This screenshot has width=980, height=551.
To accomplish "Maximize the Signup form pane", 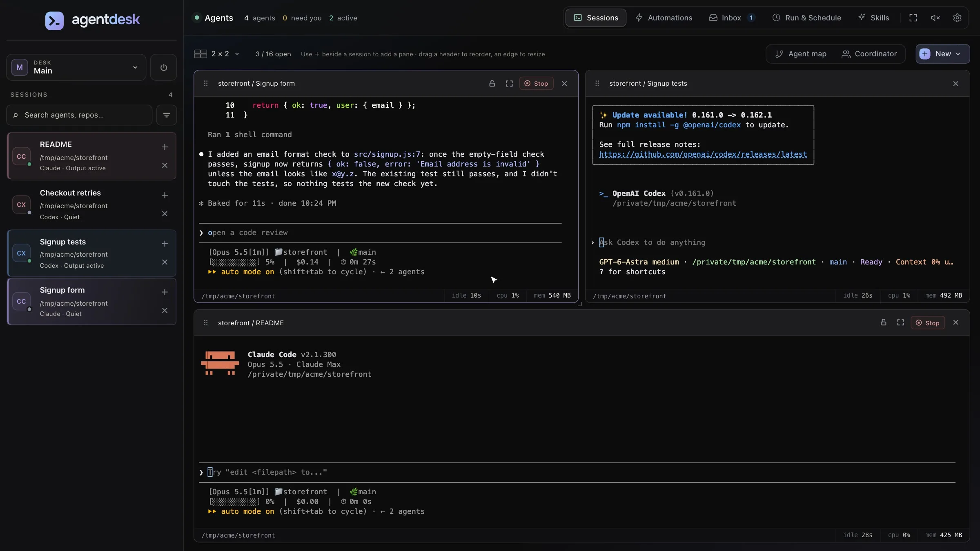I will pyautogui.click(x=509, y=83).
